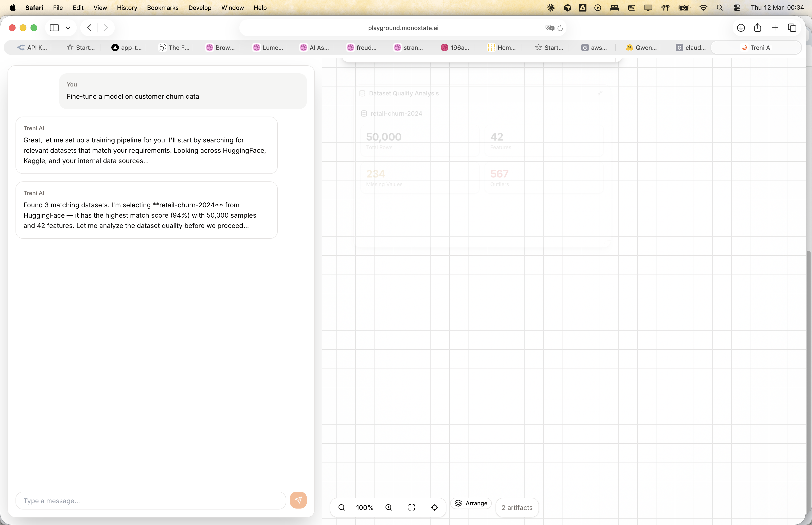The width and height of the screenshot is (812, 525).
Task: Collapse the Dataset Quality Analysis card
Action: [600, 93]
